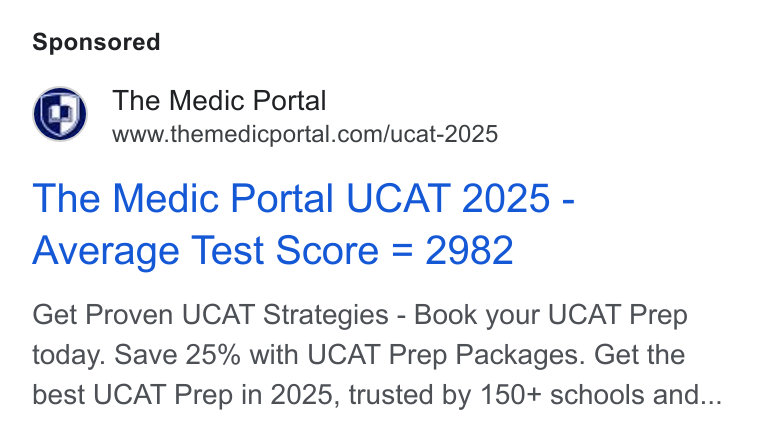Click the Sponsored label
760x438 pixels.
(x=96, y=42)
